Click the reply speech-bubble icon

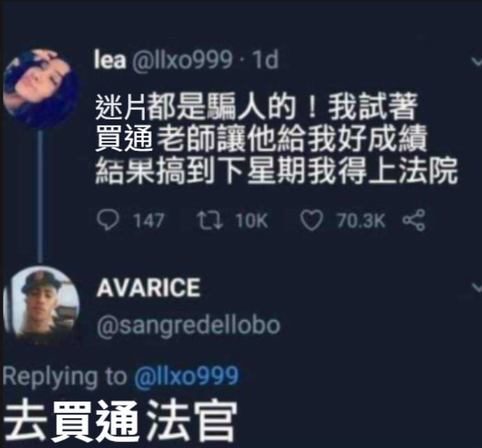pos(108,220)
